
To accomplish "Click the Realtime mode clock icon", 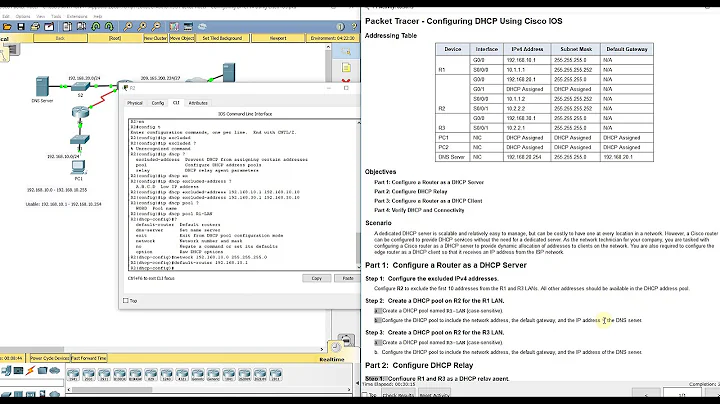I will pyautogui.click(x=335, y=348).
